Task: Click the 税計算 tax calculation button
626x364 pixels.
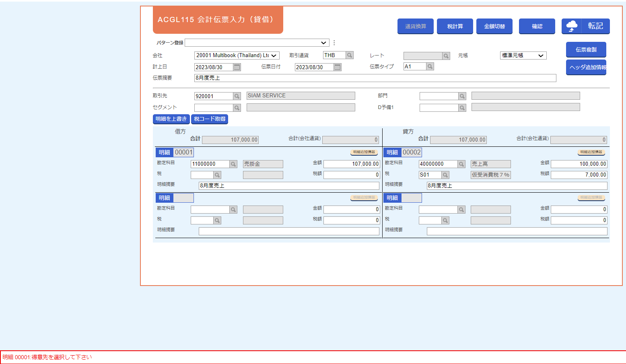Action: pyautogui.click(x=455, y=26)
